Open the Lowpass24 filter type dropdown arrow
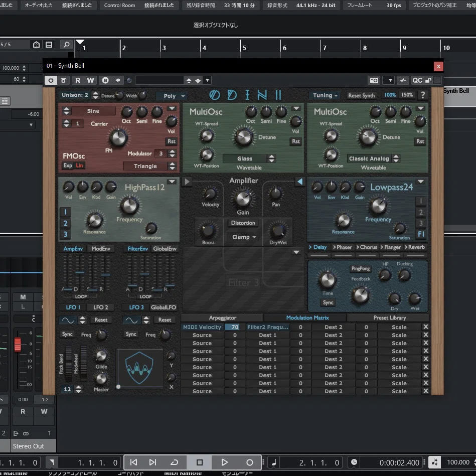This screenshot has width=476, height=476. (x=420, y=182)
